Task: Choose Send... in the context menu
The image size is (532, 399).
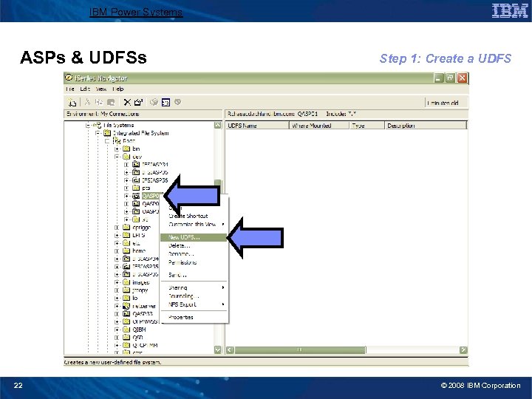Action: point(194,275)
